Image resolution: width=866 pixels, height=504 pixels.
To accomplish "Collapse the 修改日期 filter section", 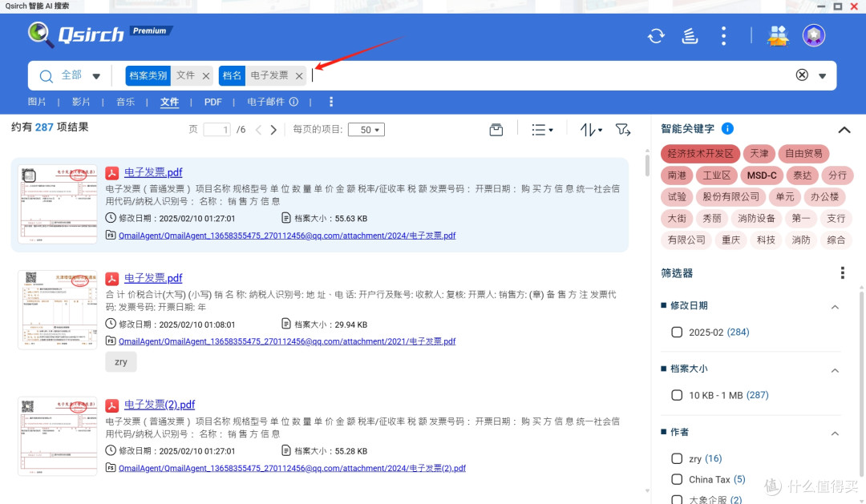I will point(835,307).
